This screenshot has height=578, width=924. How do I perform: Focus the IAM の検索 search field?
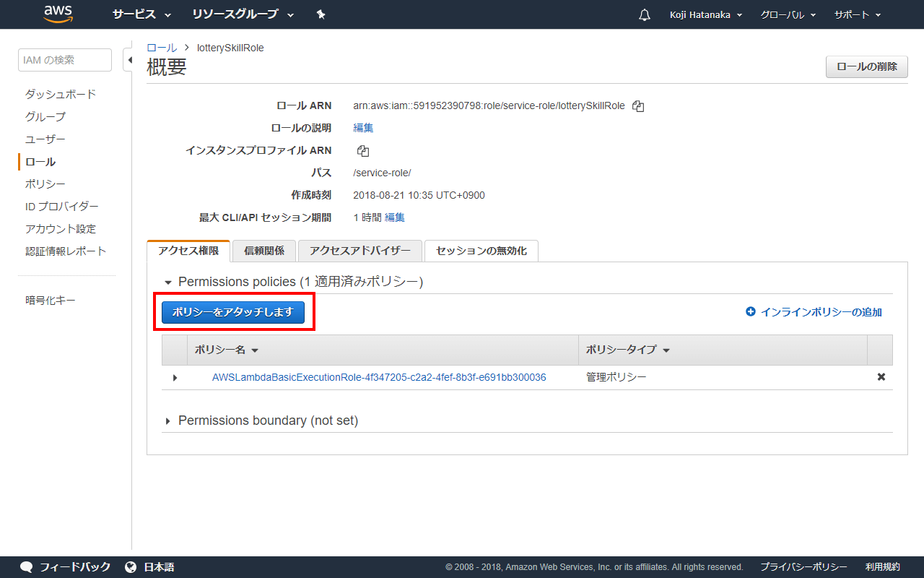pos(65,60)
